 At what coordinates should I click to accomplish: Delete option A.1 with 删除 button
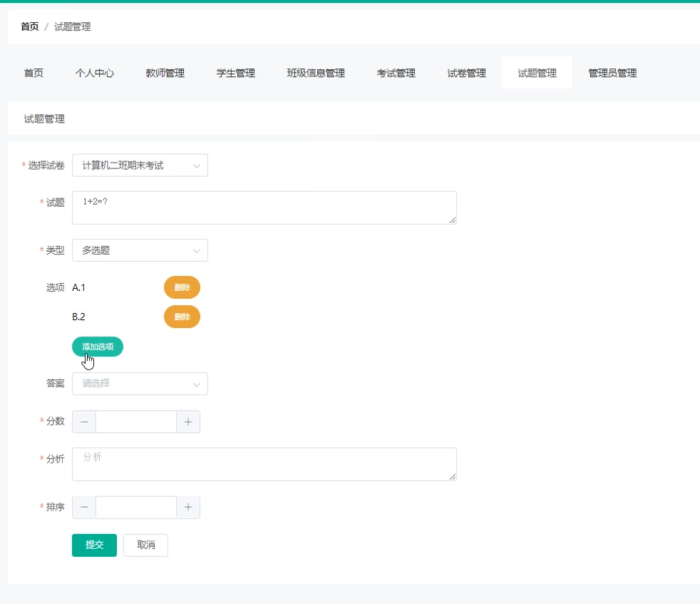pyautogui.click(x=182, y=287)
